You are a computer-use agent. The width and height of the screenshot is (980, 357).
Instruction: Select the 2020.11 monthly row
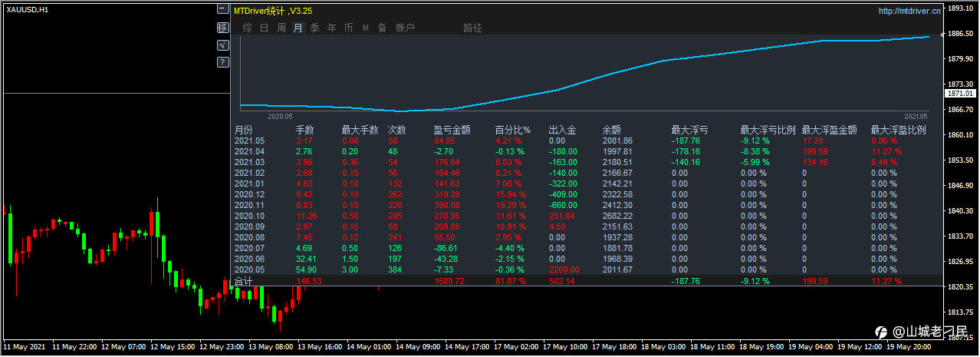587,205
